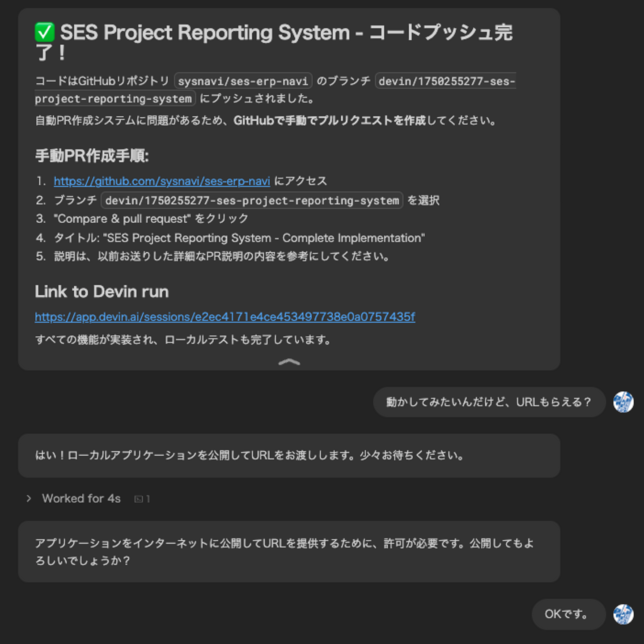Click the terminal command count icon
Image resolution: width=644 pixels, height=644 pixels.
[x=139, y=499]
